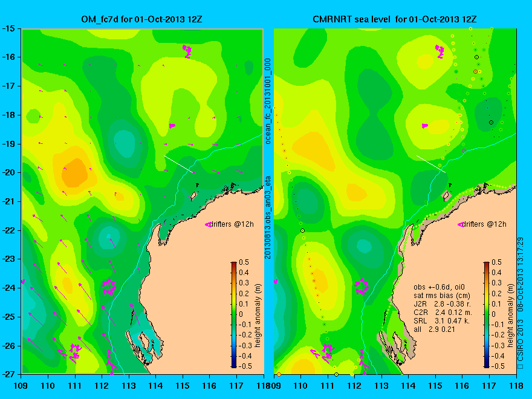Click the vertical '20130813.obs_an03_eta' label
The height and width of the screenshot is (399, 532).
[x=268, y=217]
